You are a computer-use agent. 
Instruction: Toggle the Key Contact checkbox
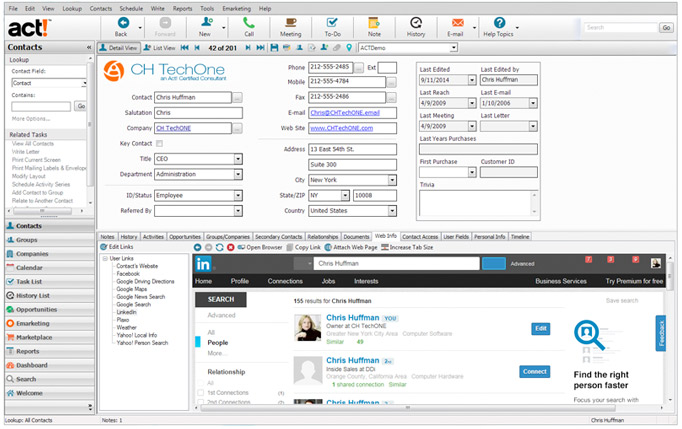click(x=159, y=144)
